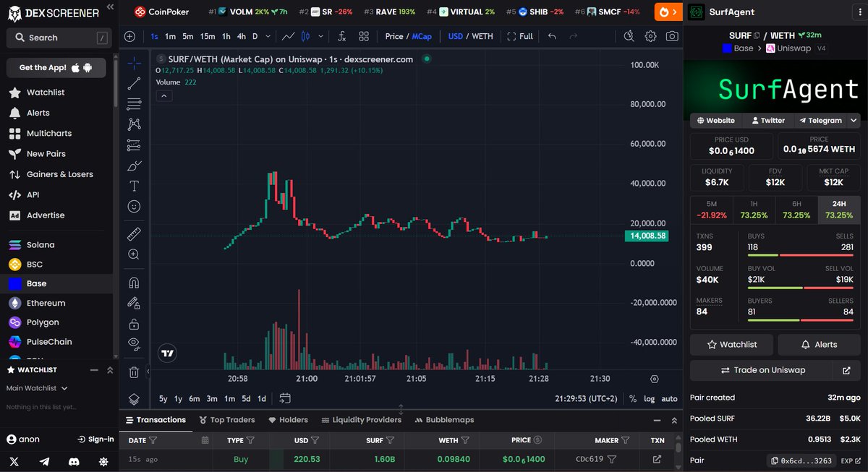This screenshot has height=472, width=868.
Task: Click the Get the App button
Action: pyautogui.click(x=56, y=68)
